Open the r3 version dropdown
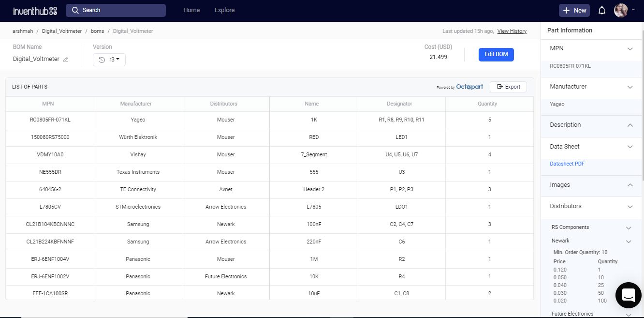The width and height of the screenshot is (644, 318). pyautogui.click(x=109, y=60)
